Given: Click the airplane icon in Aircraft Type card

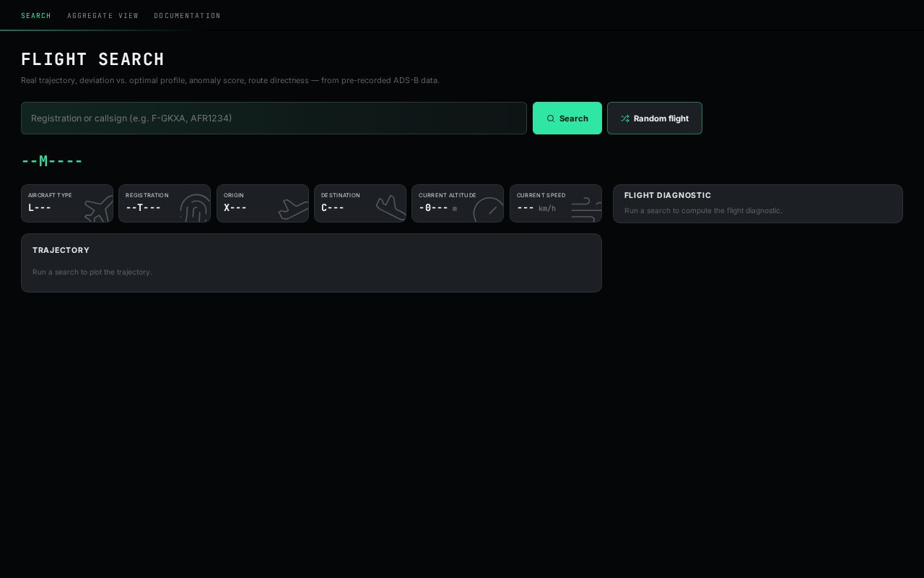Looking at the screenshot, I should click(99, 209).
